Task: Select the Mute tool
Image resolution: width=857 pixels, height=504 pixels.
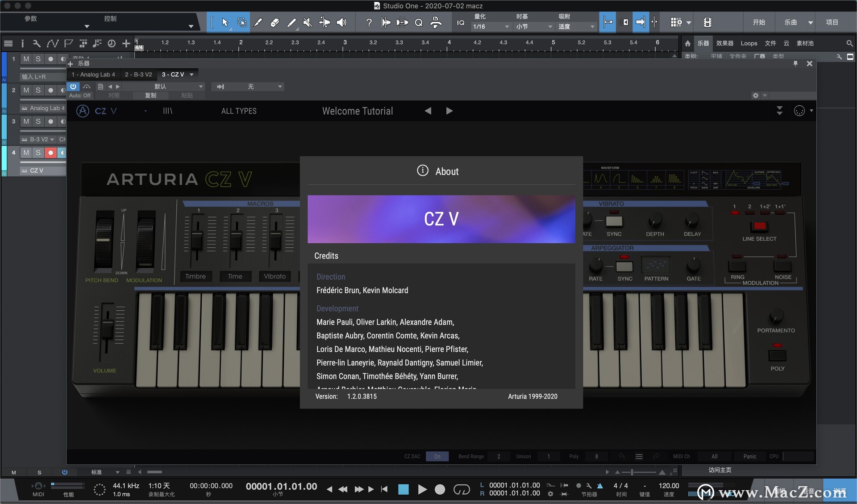Action: (308, 22)
